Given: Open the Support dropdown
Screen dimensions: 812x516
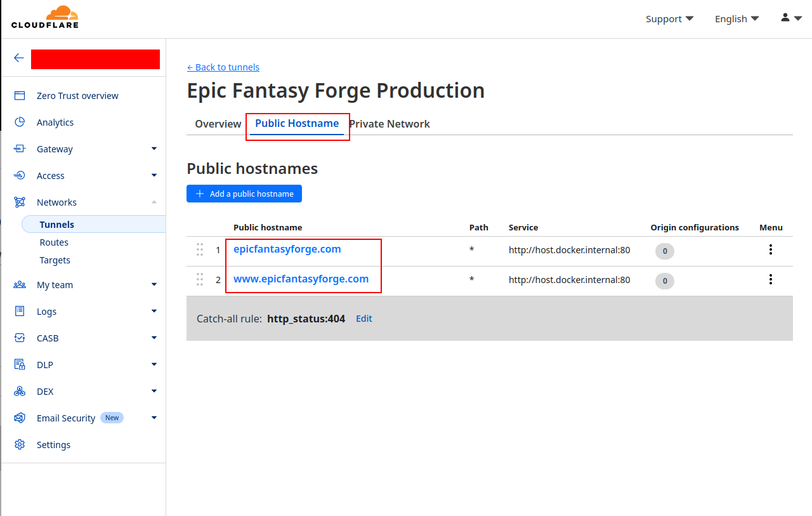Looking at the screenshot, I should click(x=670, y=19).
